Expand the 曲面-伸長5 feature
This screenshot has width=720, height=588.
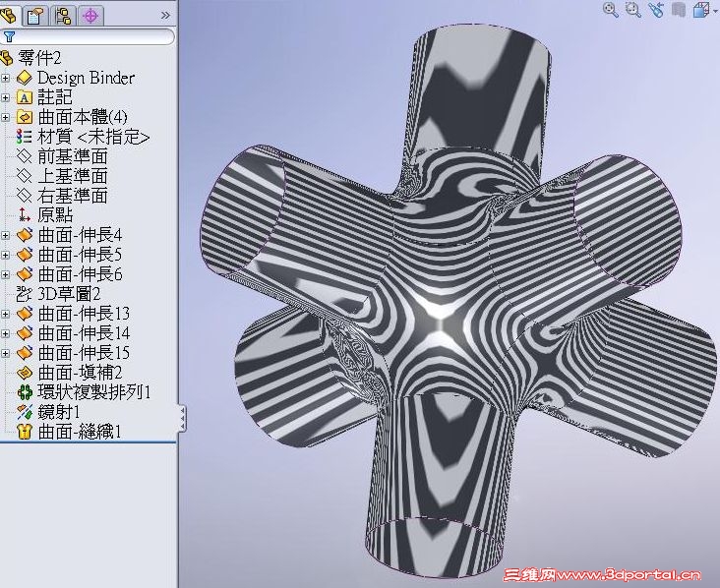point(6,256)
